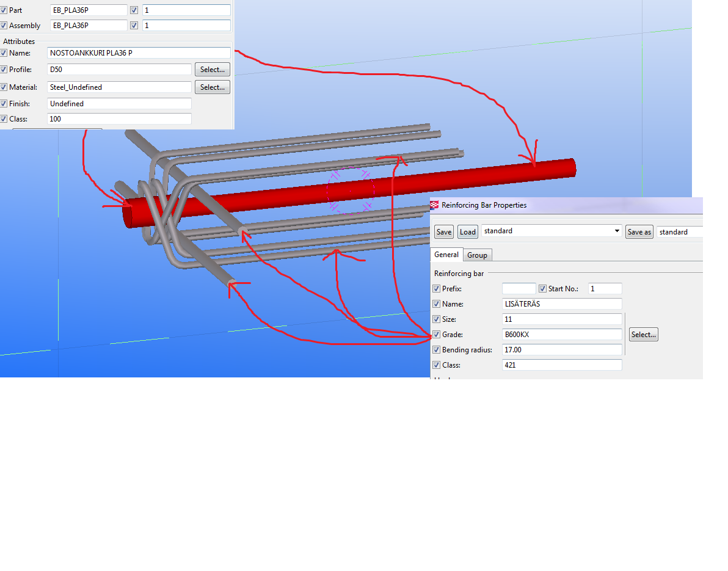Click the Reinforcing Bar Properties title icon
728x571 pixels.
coord(434,205)
